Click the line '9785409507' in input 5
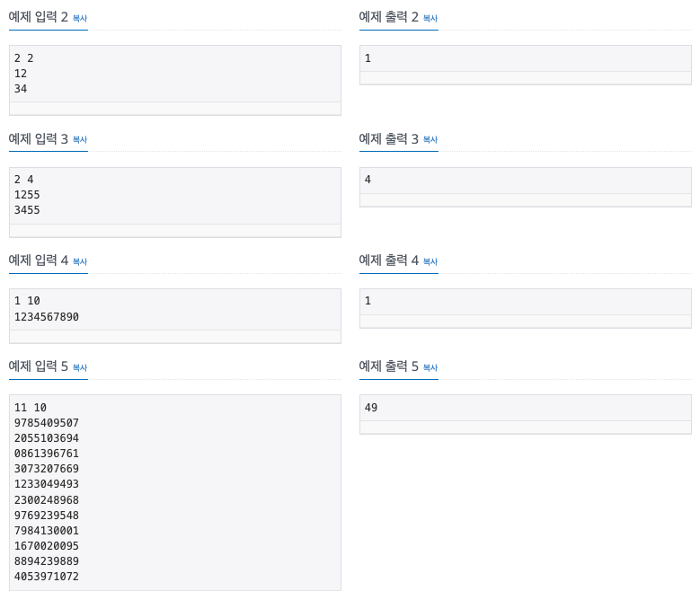The height and width of the screenshot is (591, 700). tap(47, 423)
